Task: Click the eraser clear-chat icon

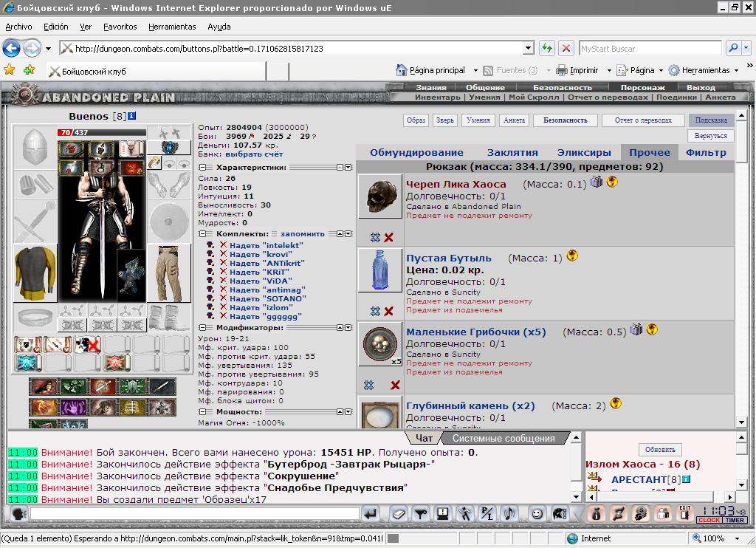Action: [398, 514]
